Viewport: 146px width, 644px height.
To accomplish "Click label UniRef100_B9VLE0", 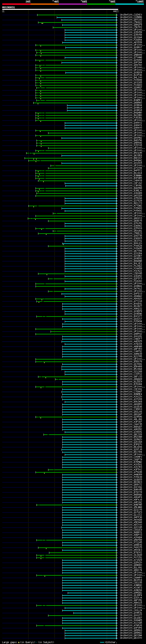I will [x=131, y=244].
